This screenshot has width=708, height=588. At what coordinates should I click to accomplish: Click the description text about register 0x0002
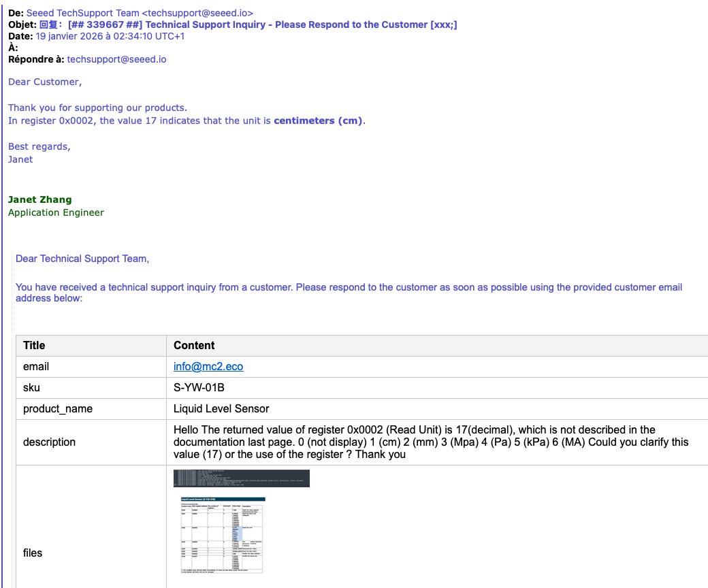[x=431, y=442]
